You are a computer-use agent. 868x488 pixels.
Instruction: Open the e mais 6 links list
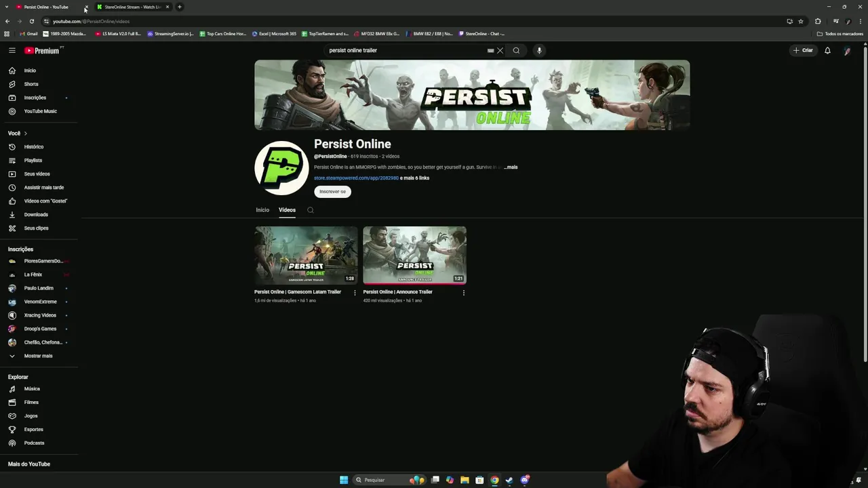(x=414, y=178)
